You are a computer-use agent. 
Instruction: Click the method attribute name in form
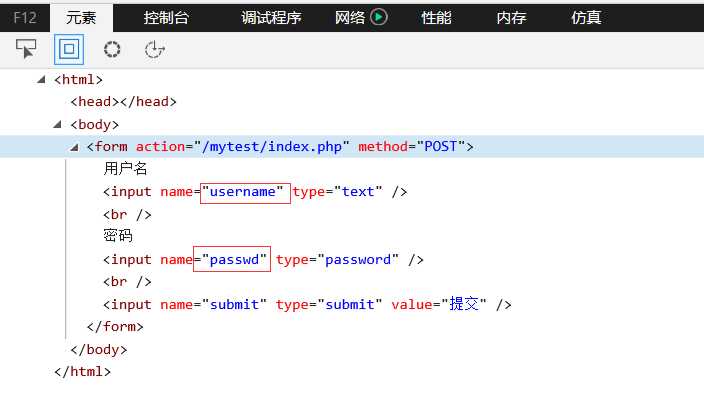pos(383,146)
